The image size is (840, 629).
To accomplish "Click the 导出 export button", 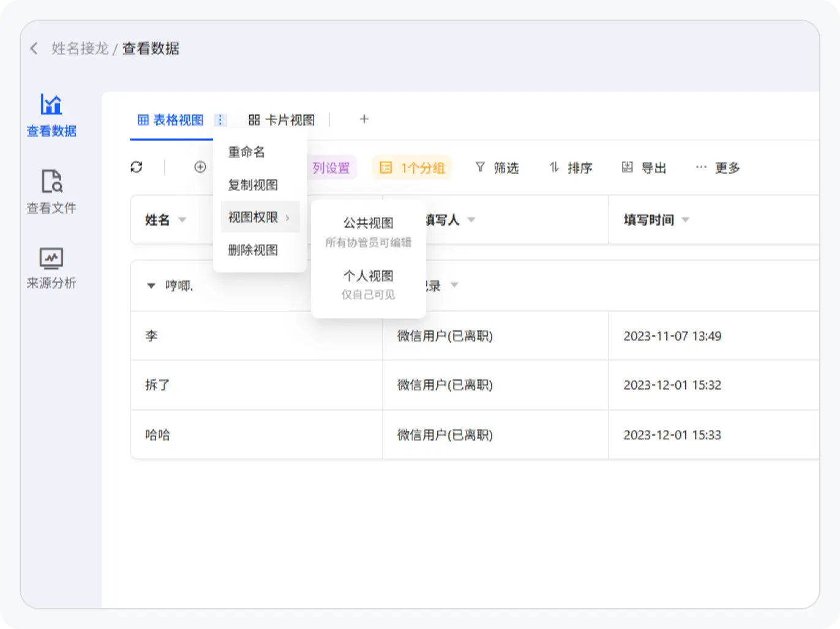I will tap(644, 168).
